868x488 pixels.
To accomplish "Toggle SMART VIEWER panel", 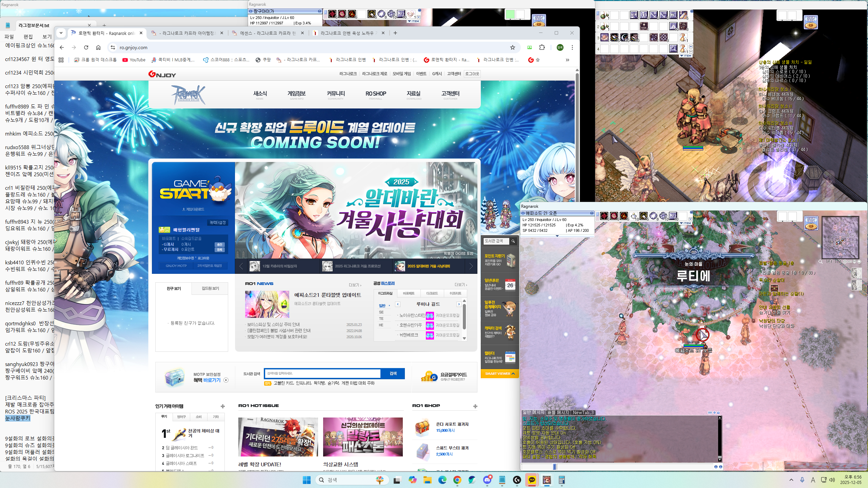I will [x=500, y=373].
